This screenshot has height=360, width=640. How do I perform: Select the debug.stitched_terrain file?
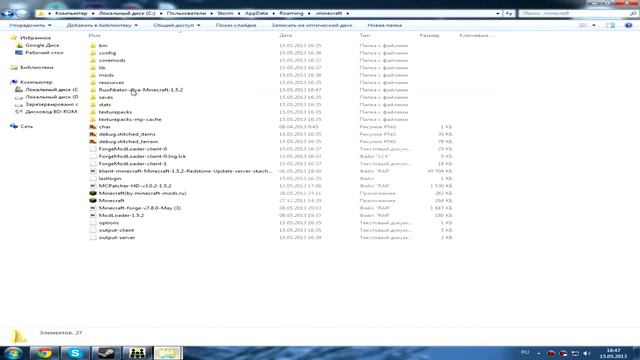pos(128,142)
